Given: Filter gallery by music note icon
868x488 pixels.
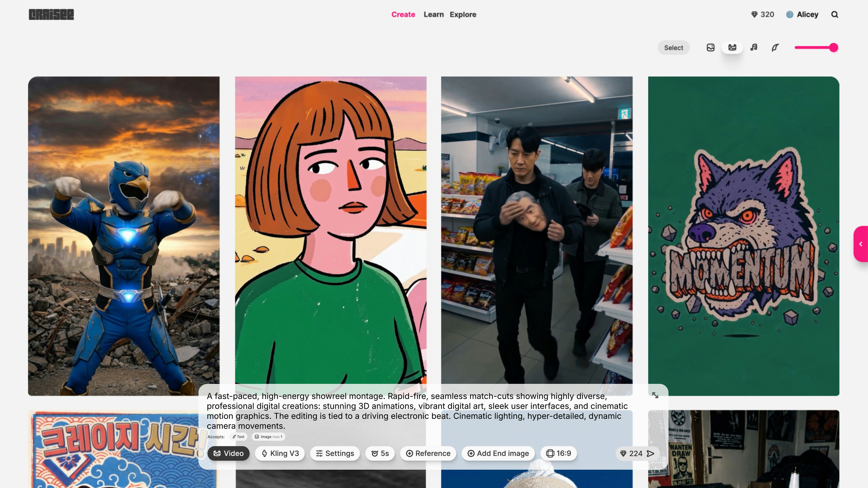Looking at the screenshot, I should (x=754, y=47).
